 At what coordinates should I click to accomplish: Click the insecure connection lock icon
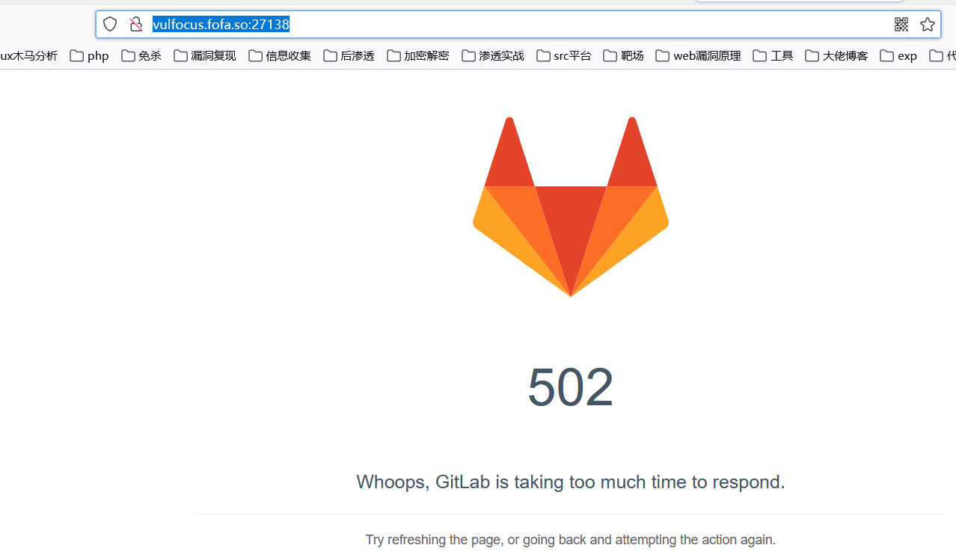[x=136, y=24]
